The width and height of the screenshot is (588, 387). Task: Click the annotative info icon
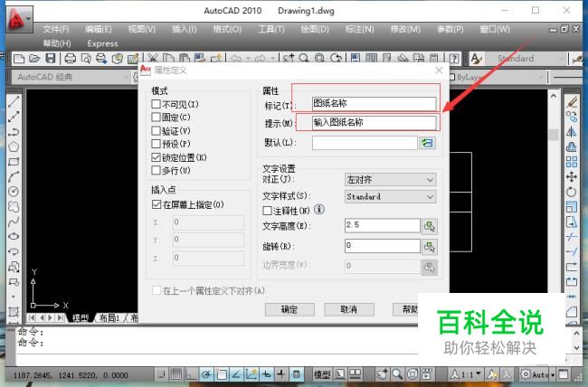pos(318,209)
